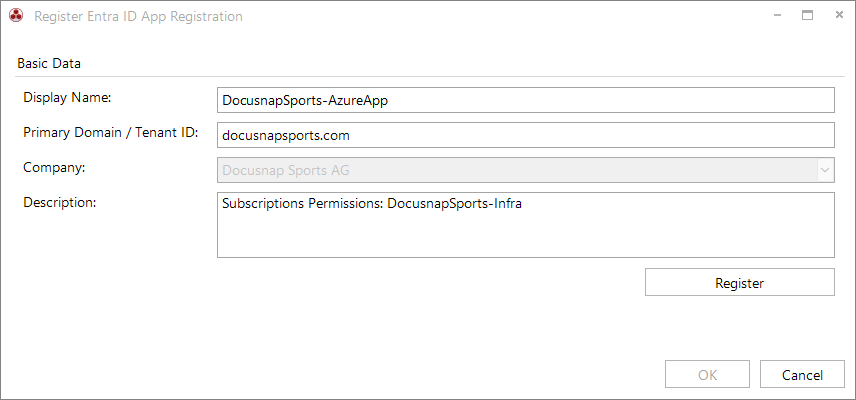Maximize the registration dialog window
This screenshot has width=856, height=400.
tap(807, 15)
